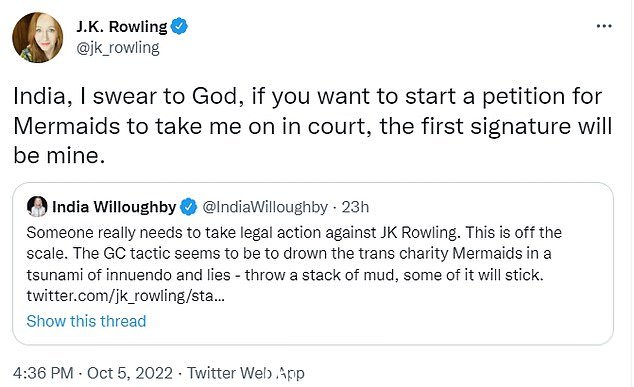Click 'be mine.' on the tweet's last line

[59, 156]
